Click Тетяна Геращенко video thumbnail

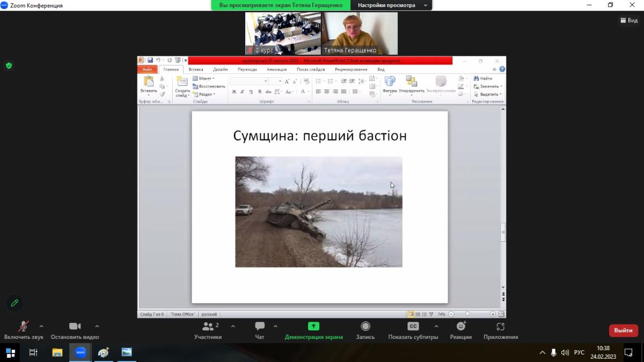pos(360,33)
